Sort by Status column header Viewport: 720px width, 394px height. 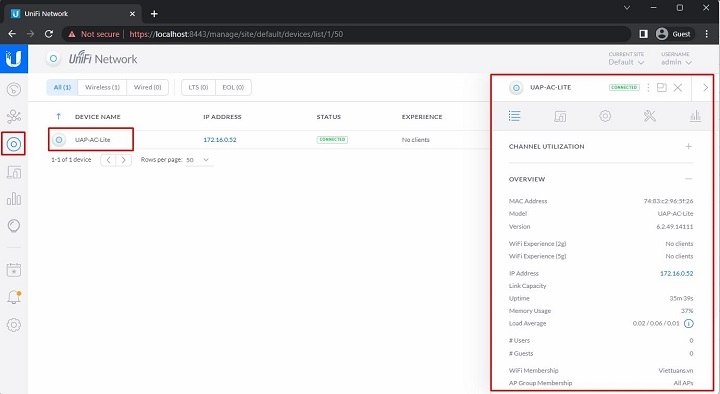click(329, 117)
